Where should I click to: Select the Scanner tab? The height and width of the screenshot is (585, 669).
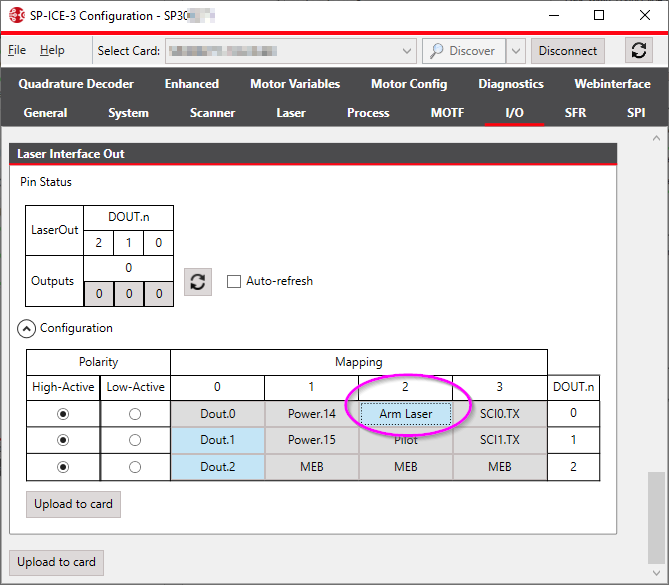(x=212, y=113)
